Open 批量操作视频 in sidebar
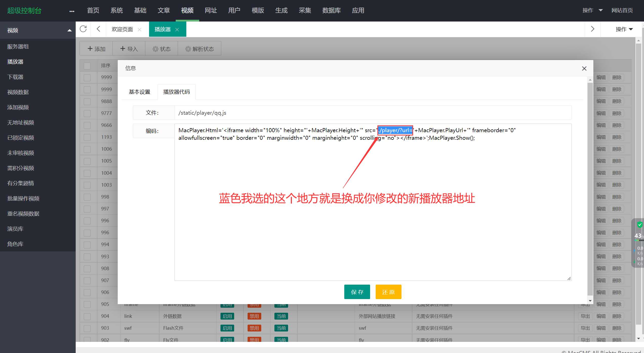Viewport: 644px width, 353px height. click(x=23, y=199)
